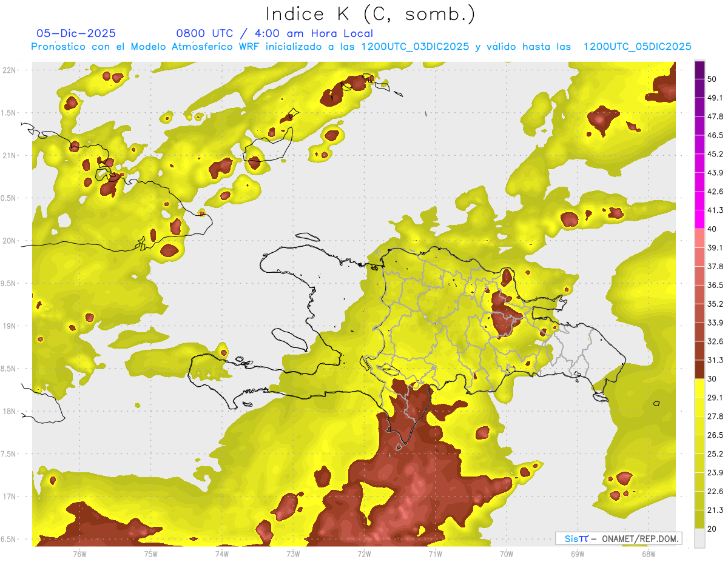Click the colorbar label "31.3"

[x=715, y=360]
